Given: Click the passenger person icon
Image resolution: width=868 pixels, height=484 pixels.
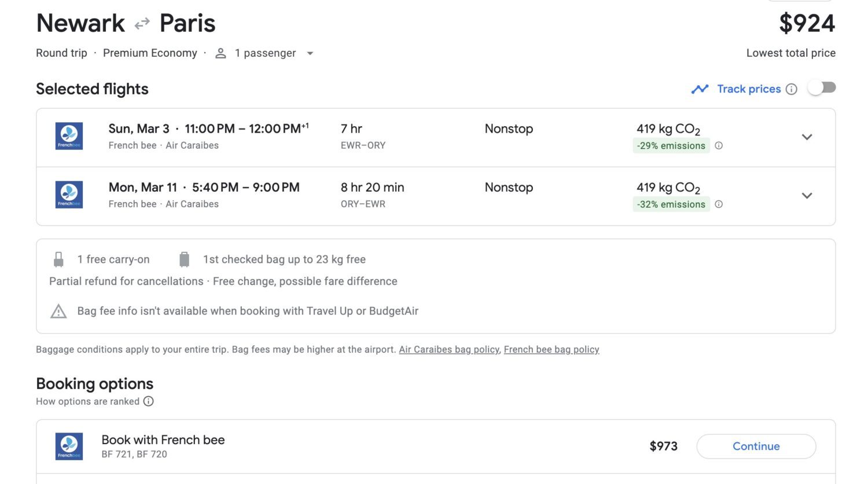Looking at the screenshot, I should coord(220,53).
